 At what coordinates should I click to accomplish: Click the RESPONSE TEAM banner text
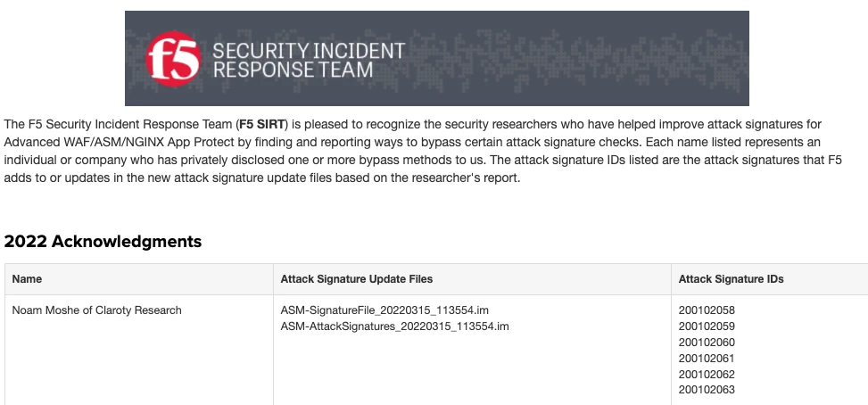(293, 70)
